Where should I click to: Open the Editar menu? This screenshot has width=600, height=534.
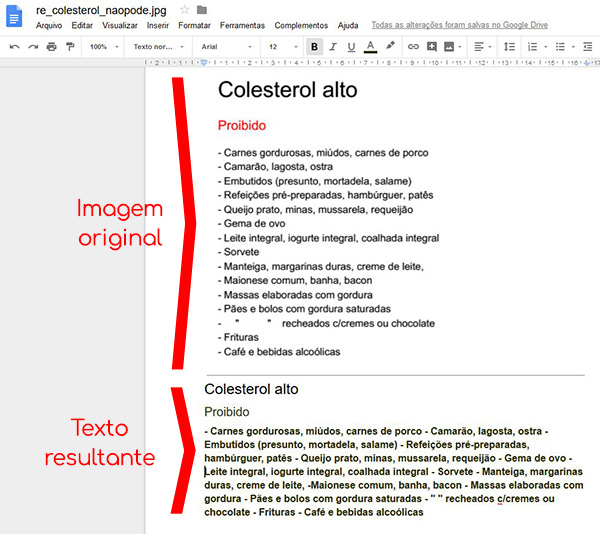(82, 25)
